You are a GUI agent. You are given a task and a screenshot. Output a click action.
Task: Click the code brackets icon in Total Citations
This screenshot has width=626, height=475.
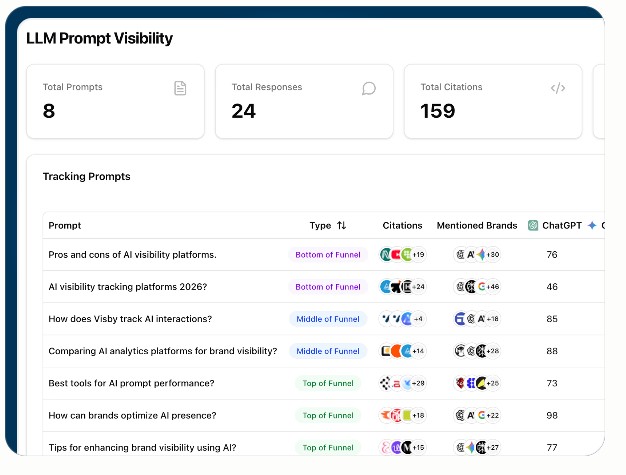558,88
